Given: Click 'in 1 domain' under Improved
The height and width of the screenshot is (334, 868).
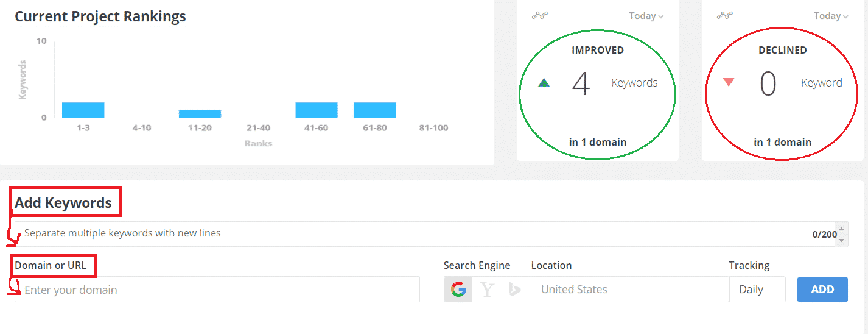Looking at the screenshot, I should [x=598, y=142].
